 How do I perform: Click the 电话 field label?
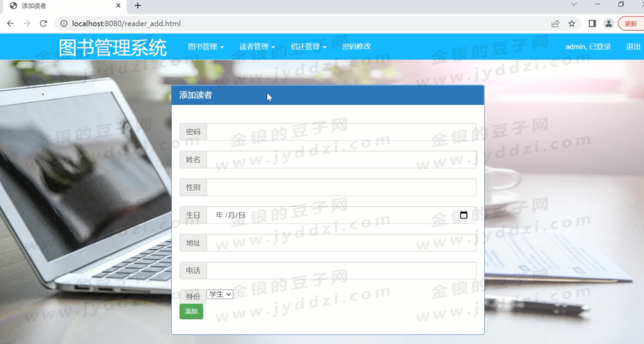[x=193, y=271]
